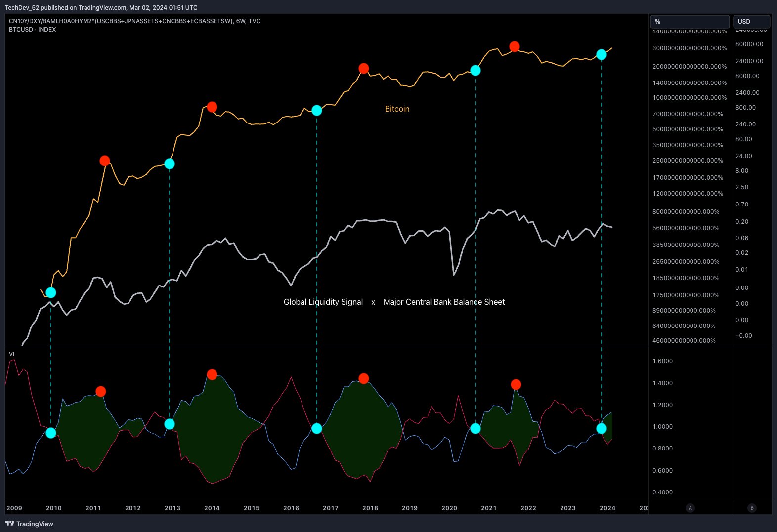Click the 2009 label on the time axis

[x=14, y=508]
